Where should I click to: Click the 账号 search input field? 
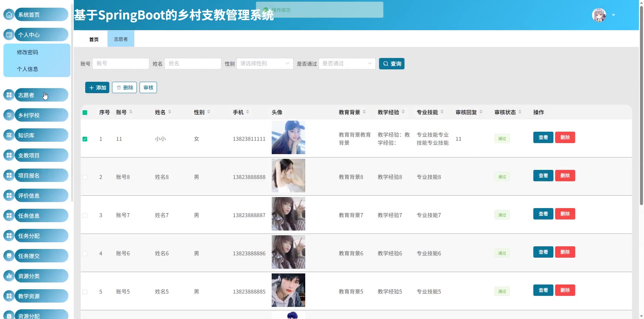pos(121,64)
